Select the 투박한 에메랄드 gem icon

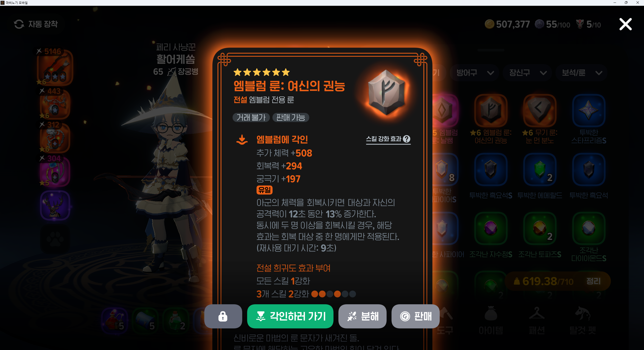540,169
